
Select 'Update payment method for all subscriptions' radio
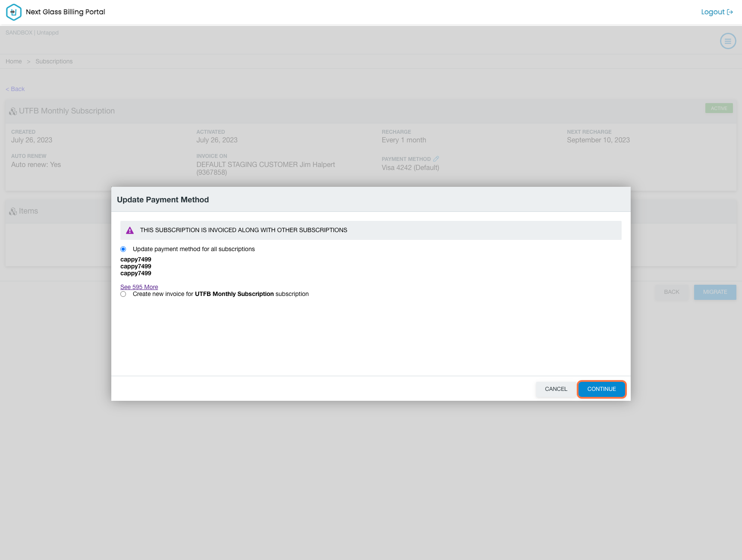[123, 249]
